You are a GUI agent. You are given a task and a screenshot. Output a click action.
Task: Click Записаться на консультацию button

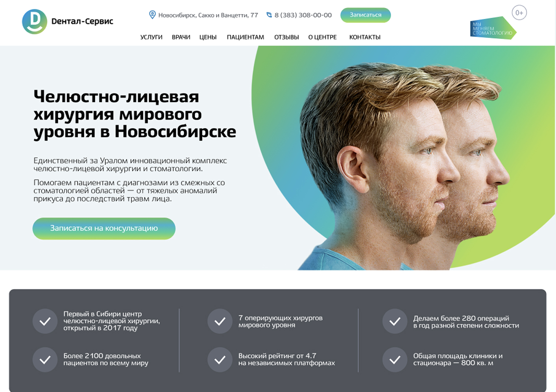click(x=104, y=228)
